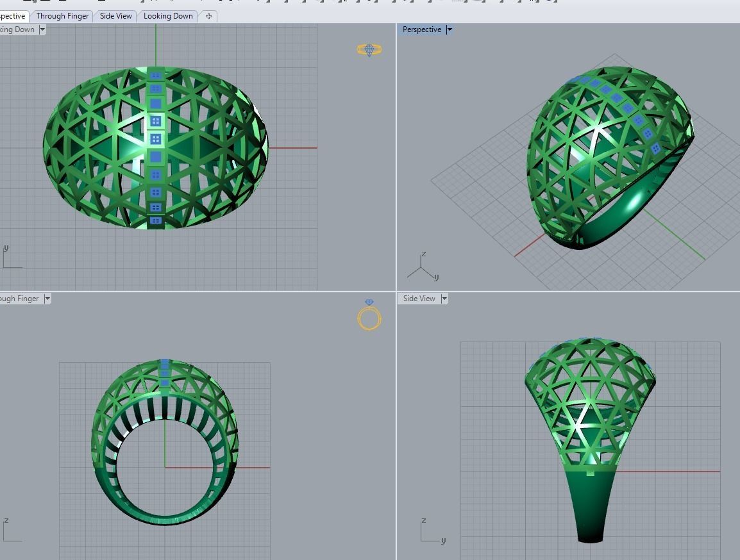The image size is (740, 560).
Task: Switch to the Through Finger tab
Action: (x=62, y=16)
